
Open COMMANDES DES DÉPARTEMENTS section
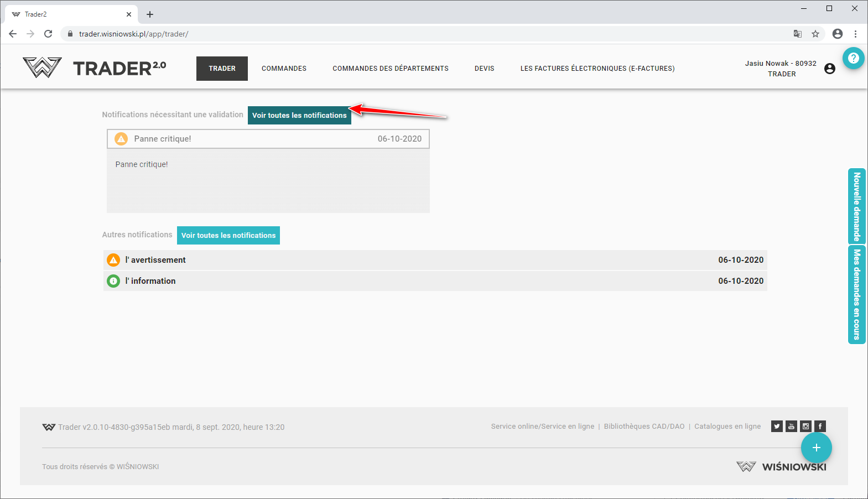(x=390, y=69)
